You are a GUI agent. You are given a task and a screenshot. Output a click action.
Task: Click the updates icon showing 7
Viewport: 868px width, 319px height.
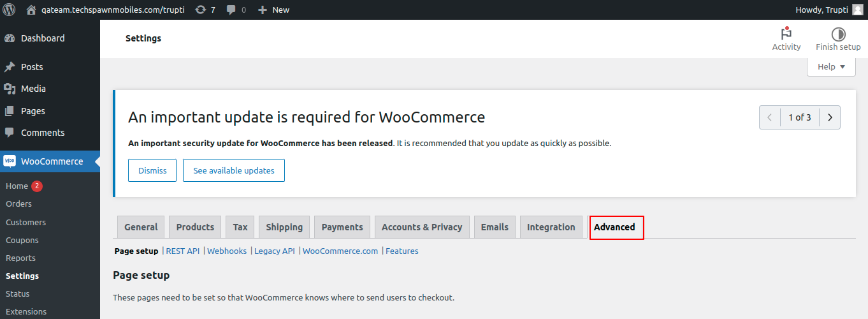coord(201,10)
